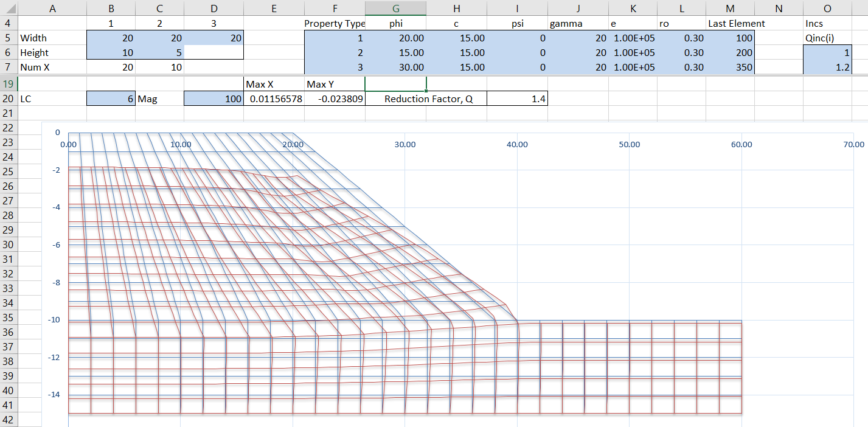Click the Reduction Factor value 1.4

click(517, 99)
